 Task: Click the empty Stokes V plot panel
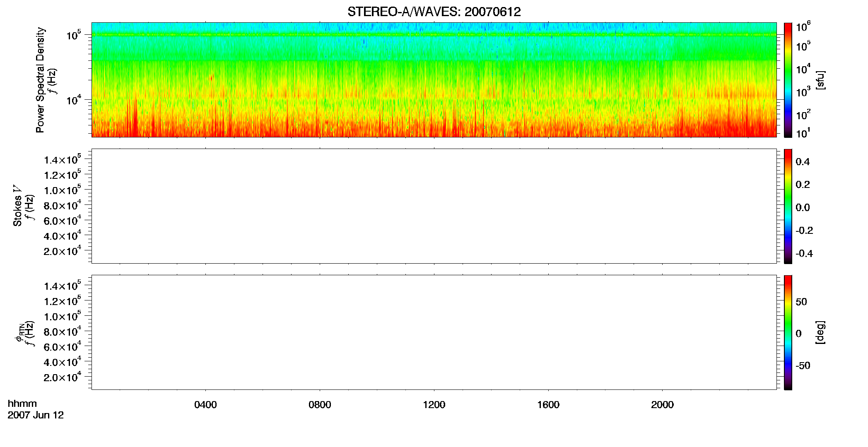coord(434,206)
